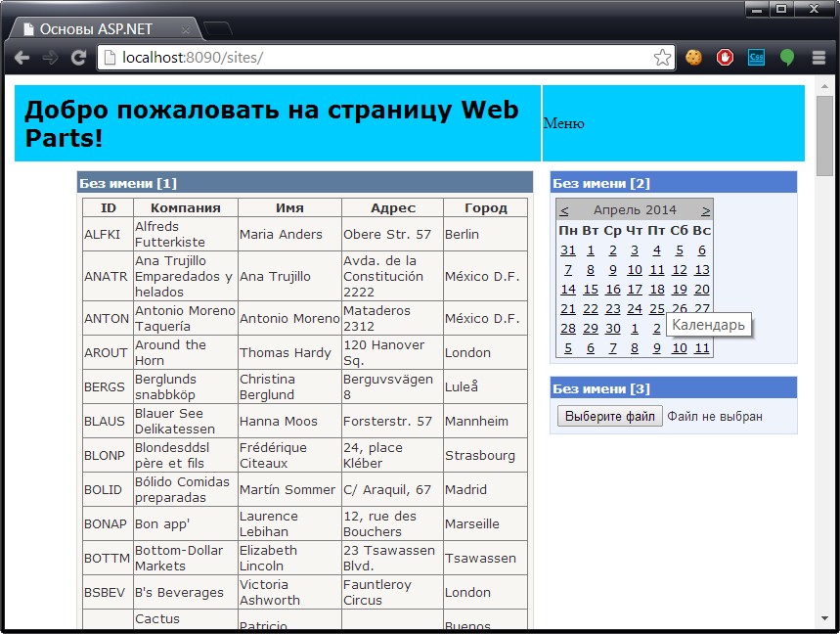840x634 pixels.
Task: Click the Thomas Hardy cell
Action: [289, 352]
